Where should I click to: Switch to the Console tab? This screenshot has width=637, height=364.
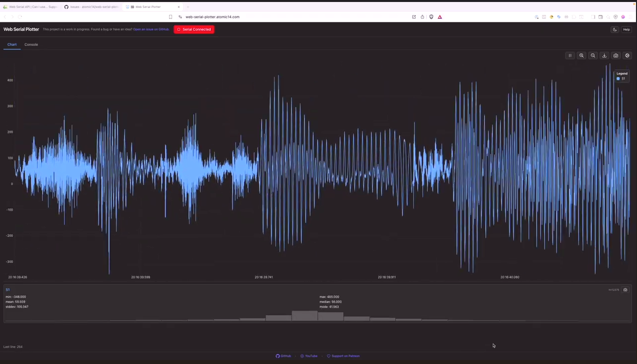[x=31, y=44]
